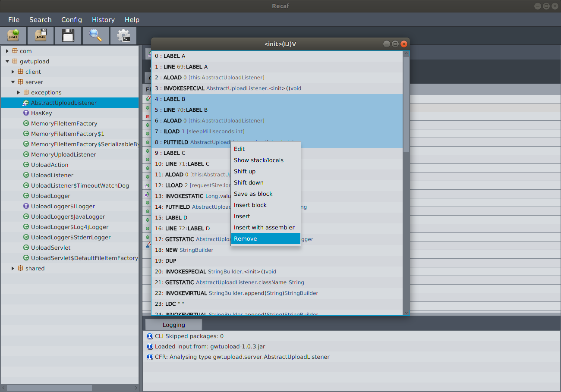Select Insert with assembler menu entry
This screenshot has height=392, width=561.
(x=264, y=227)
